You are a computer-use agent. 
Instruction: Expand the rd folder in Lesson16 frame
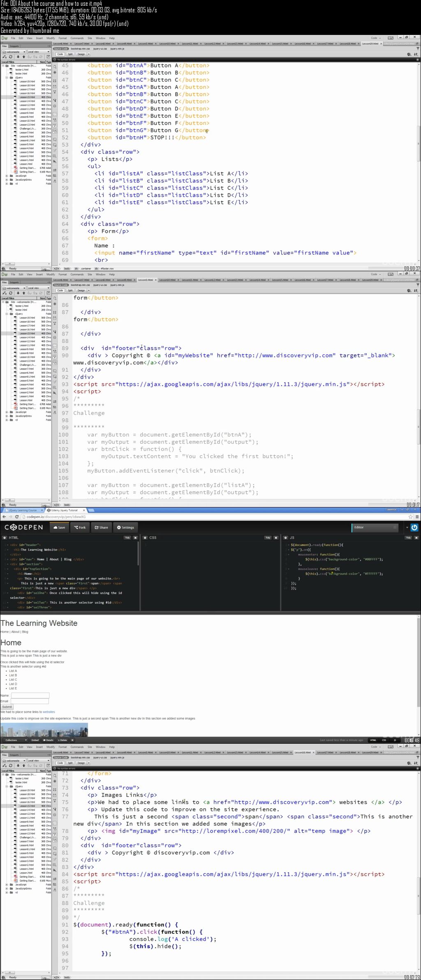coord(7,892)
